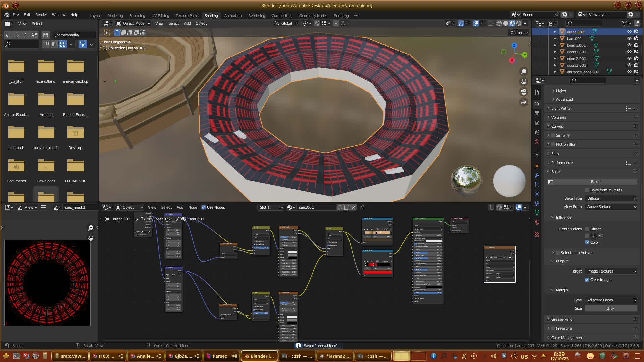Switch to the UV Editing workspace tab
The width and height of the screenshot is (644, 362).
[160, 16]
